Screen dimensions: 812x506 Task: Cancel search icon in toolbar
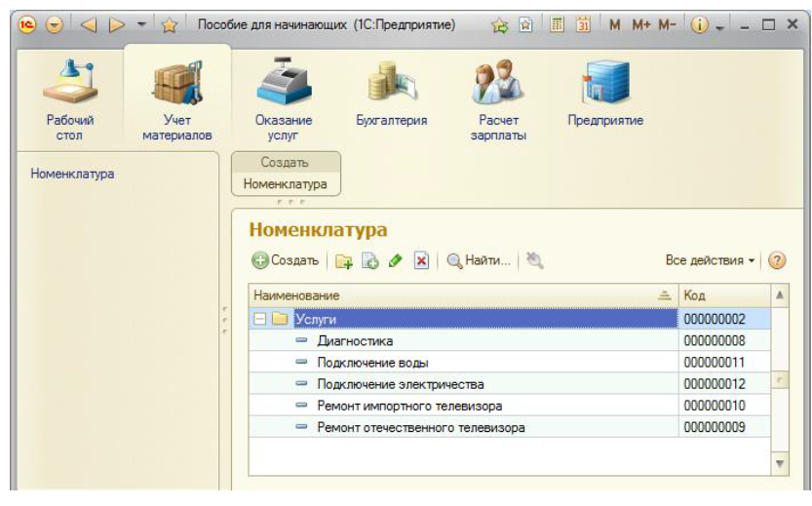pos(535,260)
